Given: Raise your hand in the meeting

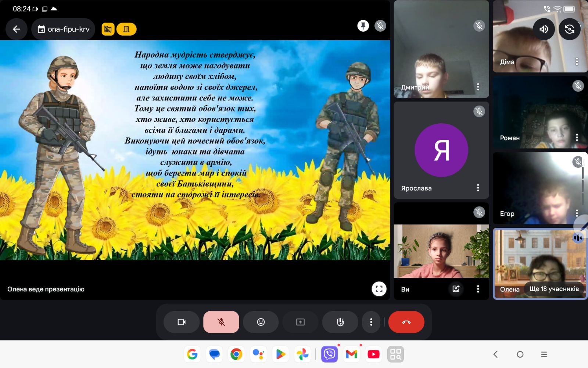Looking at the screenshot, I should pos(340,322).
